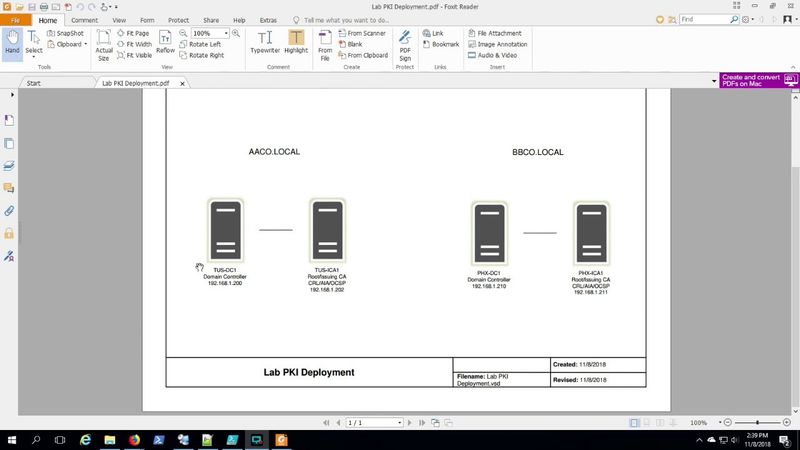Switch to the View ribbon tab
The image size is (800, 450).
(x=119, y=20)
